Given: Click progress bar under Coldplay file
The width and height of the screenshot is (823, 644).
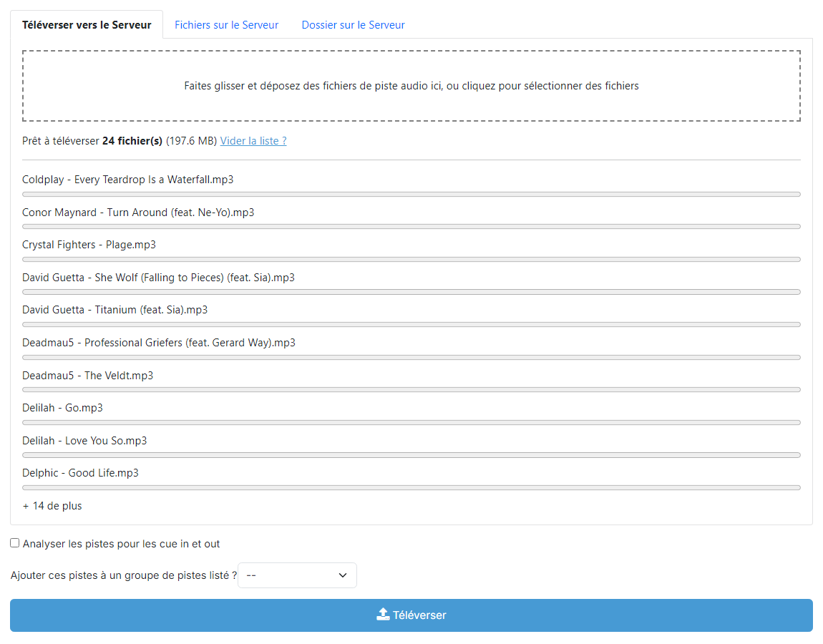Looking at the screenshot, I should coord(411,194).
